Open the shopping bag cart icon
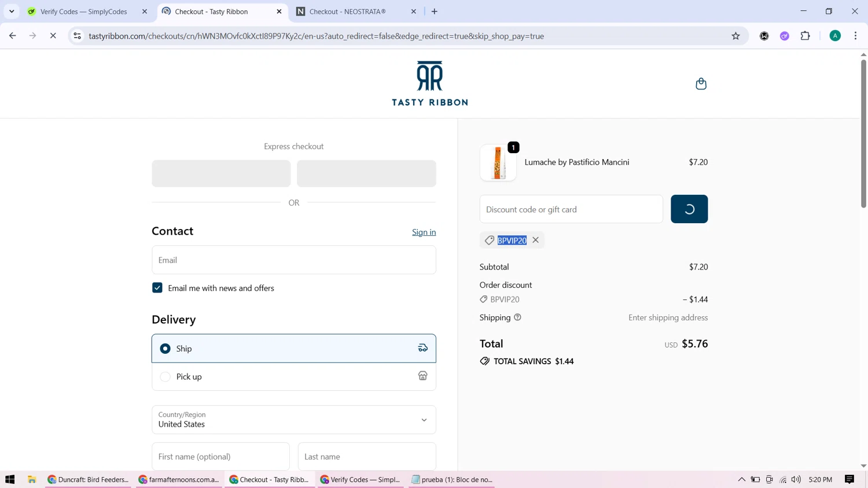This screenshot has height=488, width=868. click(701, 84)
